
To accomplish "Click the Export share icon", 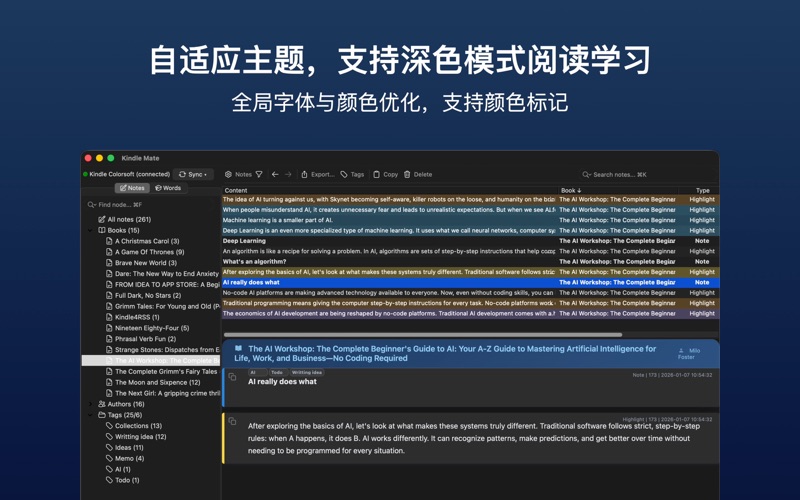I will [x=305, y=175].
